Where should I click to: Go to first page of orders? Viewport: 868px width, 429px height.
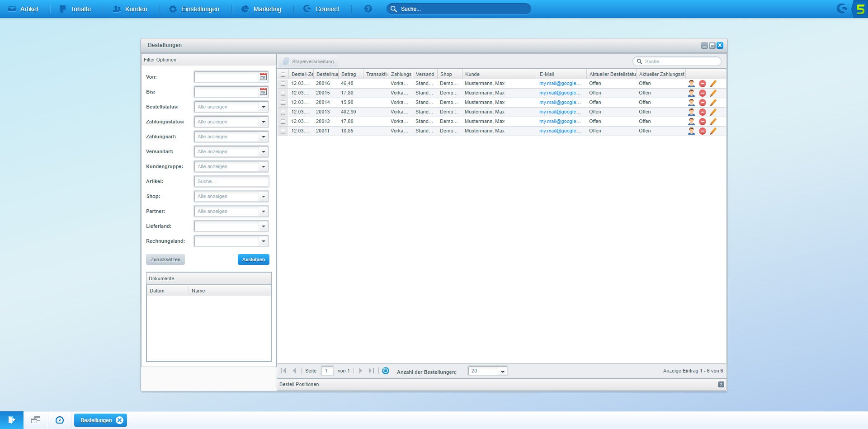pyautogui.click(x=283, y=371)
